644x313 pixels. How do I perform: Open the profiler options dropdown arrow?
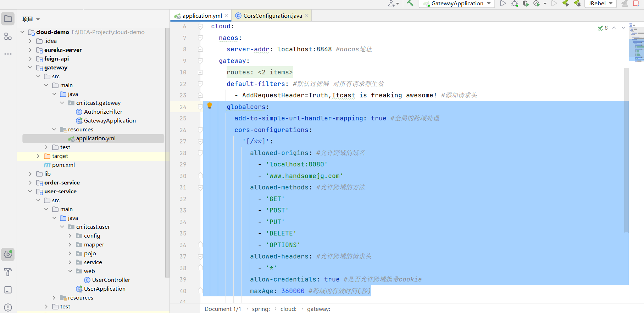(545, 4)
